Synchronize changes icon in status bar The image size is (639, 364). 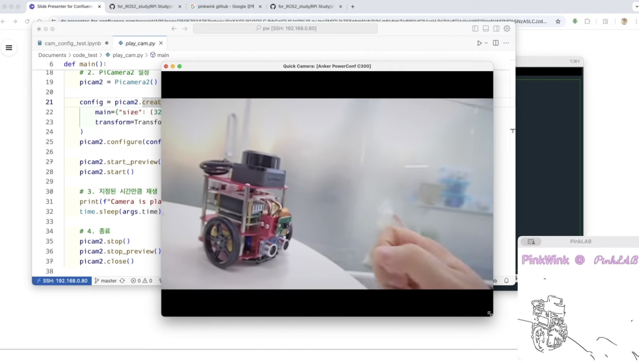coord(122,281)
